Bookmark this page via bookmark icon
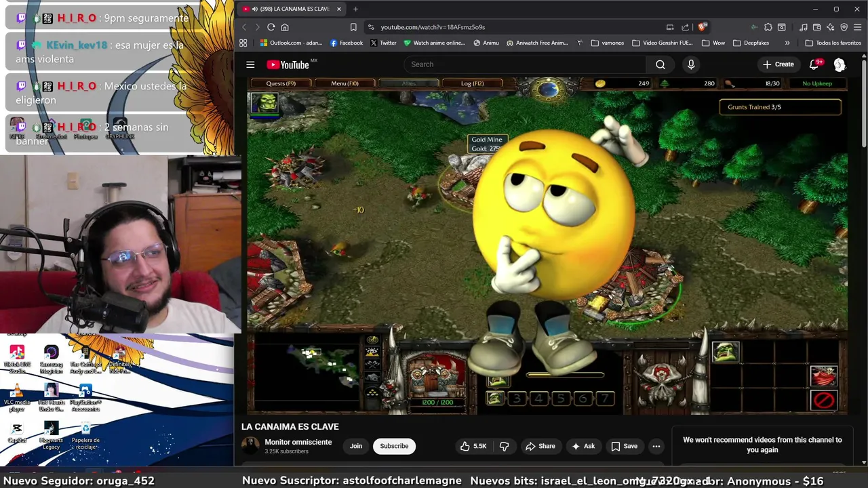This screenshot has height=488, width=868. pyautogui.click(x=353, y=27)
